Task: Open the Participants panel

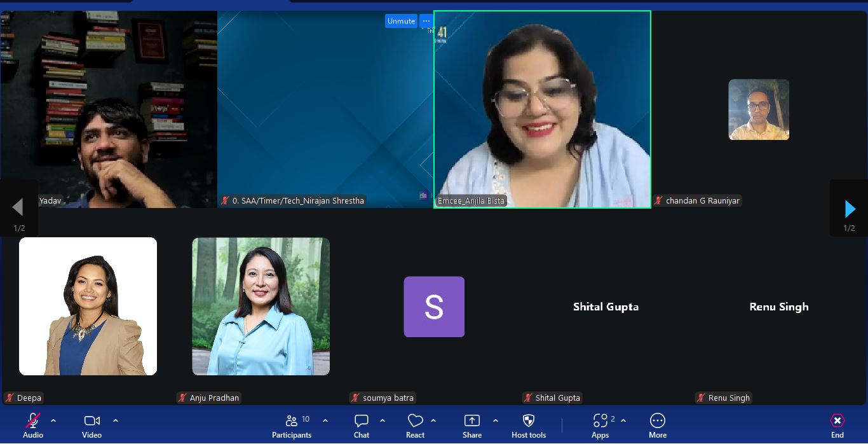Action: pyautogui.click(x=292, y=421)
